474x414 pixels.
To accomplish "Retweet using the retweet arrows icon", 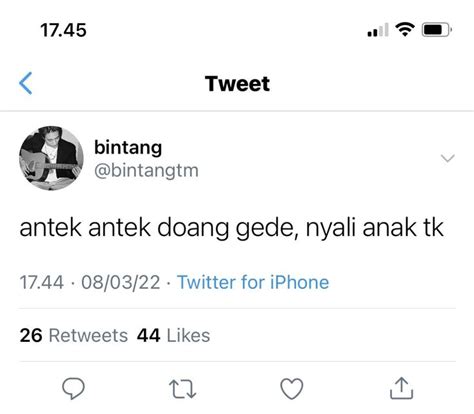I will coord(182,389).
